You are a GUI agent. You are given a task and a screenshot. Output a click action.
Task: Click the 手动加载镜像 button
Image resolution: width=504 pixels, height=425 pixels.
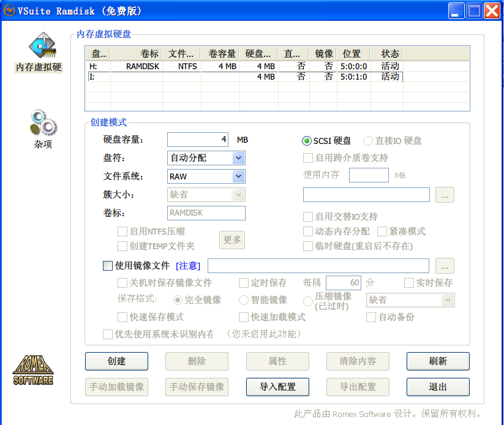pyautogui.click(x=116, y=387)
